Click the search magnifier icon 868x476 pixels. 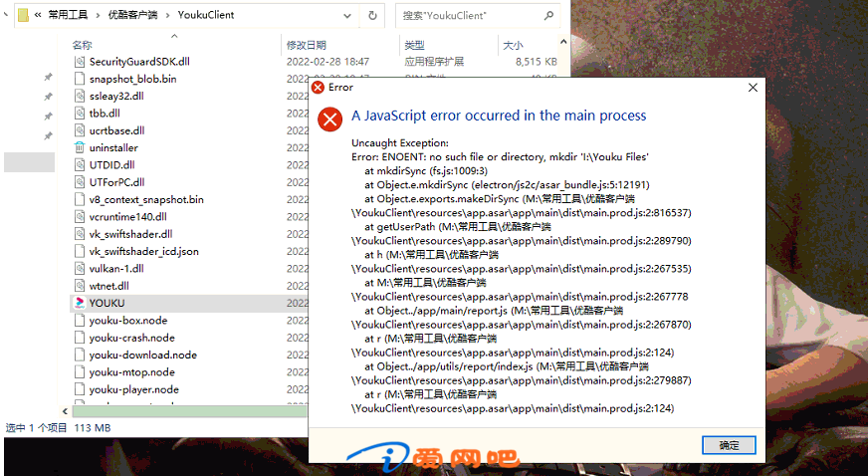[548, 16]
